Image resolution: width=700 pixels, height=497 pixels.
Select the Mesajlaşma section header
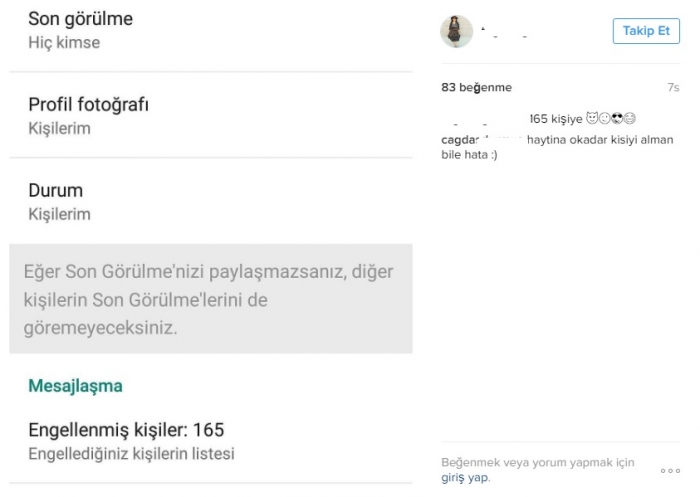(x=76, y=385)
